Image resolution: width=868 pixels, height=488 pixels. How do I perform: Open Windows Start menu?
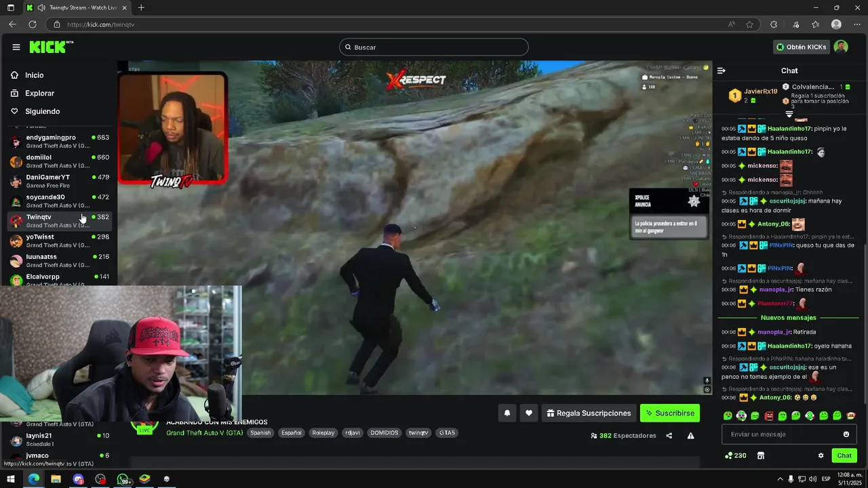(11, 479)
